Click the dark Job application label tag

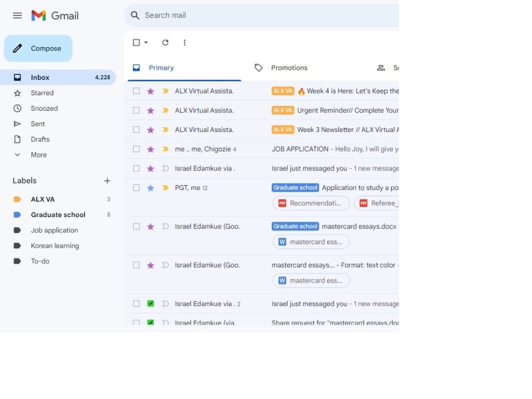coord(17,230)
